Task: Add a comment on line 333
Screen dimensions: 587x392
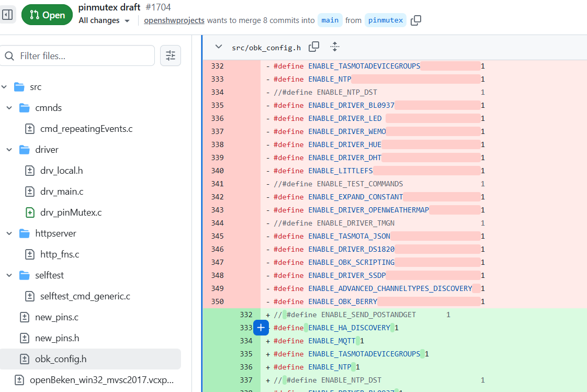Action: tap(261, 328)
